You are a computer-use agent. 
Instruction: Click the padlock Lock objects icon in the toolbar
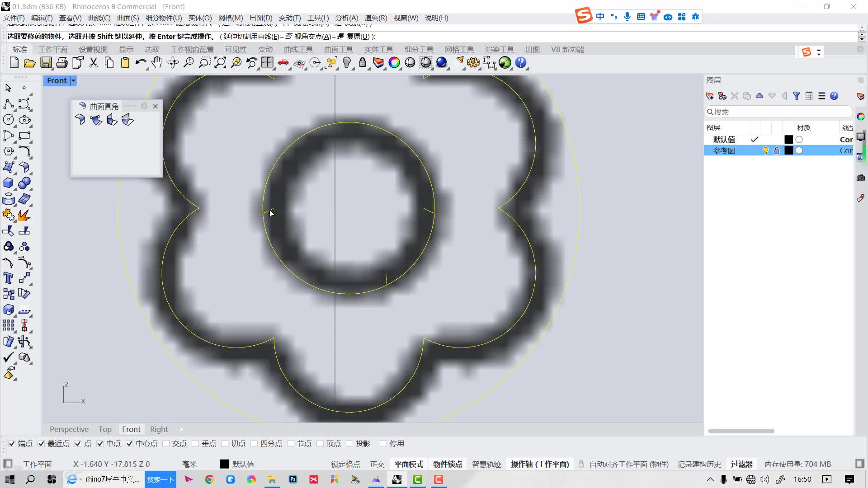[363, 63]
